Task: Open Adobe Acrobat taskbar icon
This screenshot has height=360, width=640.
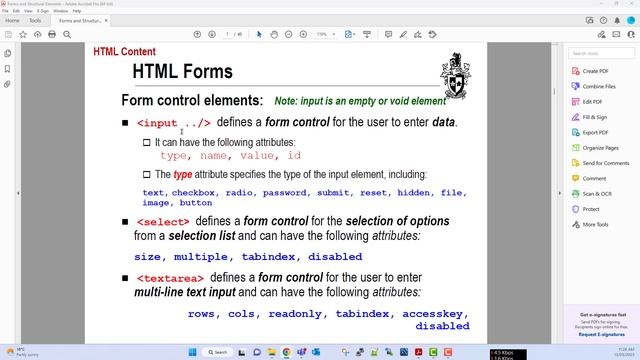Action: (418, 352)
